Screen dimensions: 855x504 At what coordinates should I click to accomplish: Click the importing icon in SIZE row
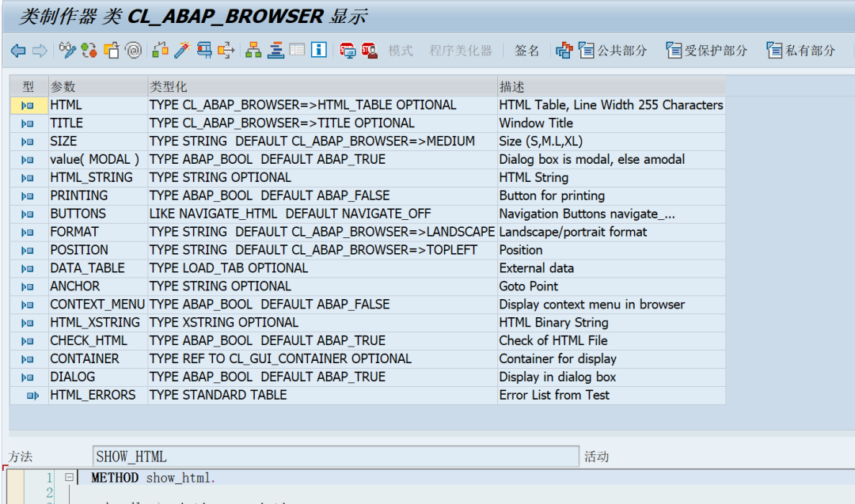point(27,142)
